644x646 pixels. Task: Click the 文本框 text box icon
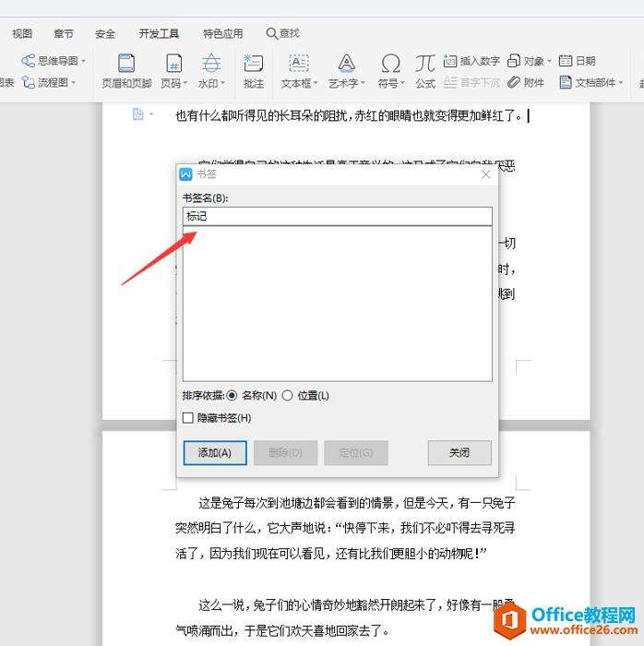point(299,64)
